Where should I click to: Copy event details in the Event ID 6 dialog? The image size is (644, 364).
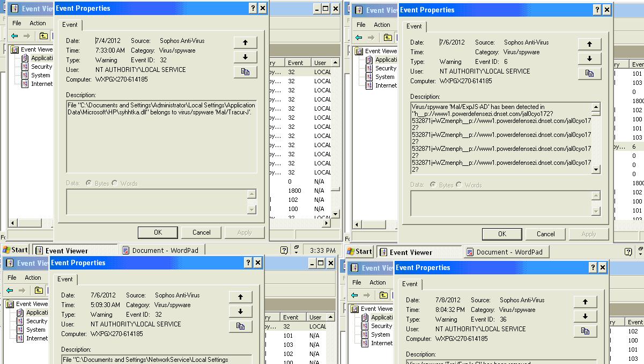pyautogui.click(x=589, y=73)
